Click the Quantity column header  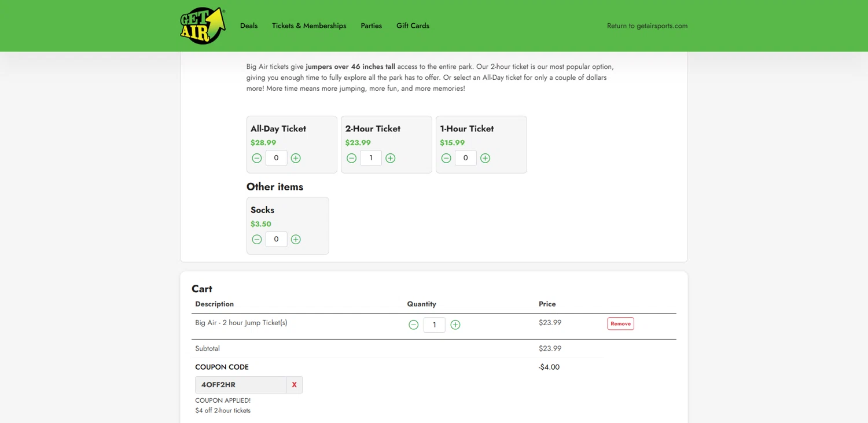pos(421,304)
